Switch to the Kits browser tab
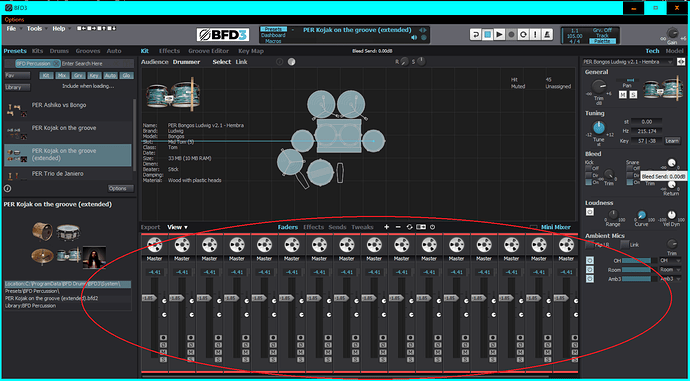690x381 pixels. click(38, 51)
